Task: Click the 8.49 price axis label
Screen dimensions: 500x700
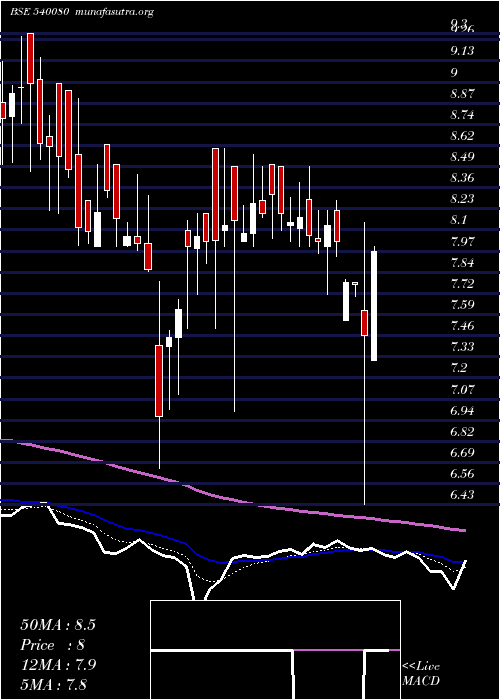Action: click(x=462, y=157)
